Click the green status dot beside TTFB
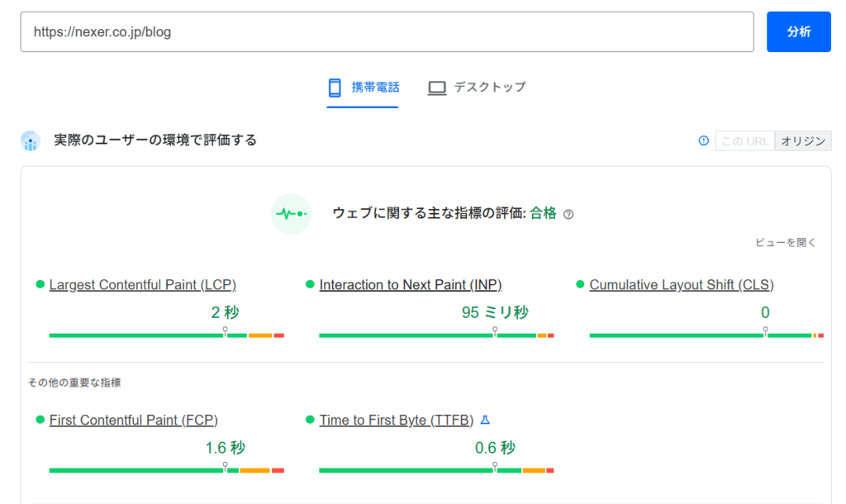 308,420
